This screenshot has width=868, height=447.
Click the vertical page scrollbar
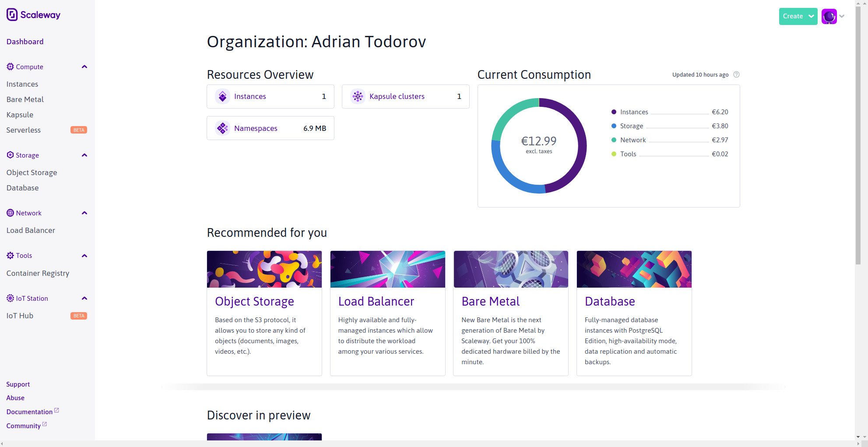[858, 136]
